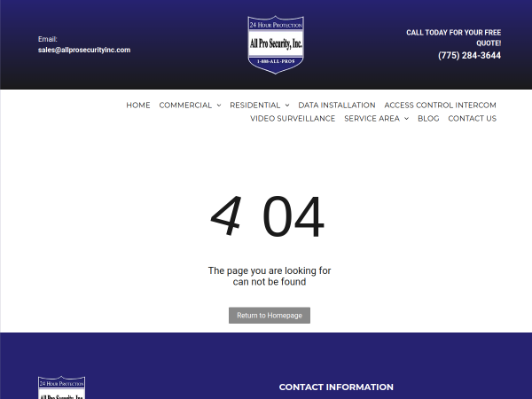
Task: Expand the Service Area dropdown chevron
Action: (x=406, y=119)
